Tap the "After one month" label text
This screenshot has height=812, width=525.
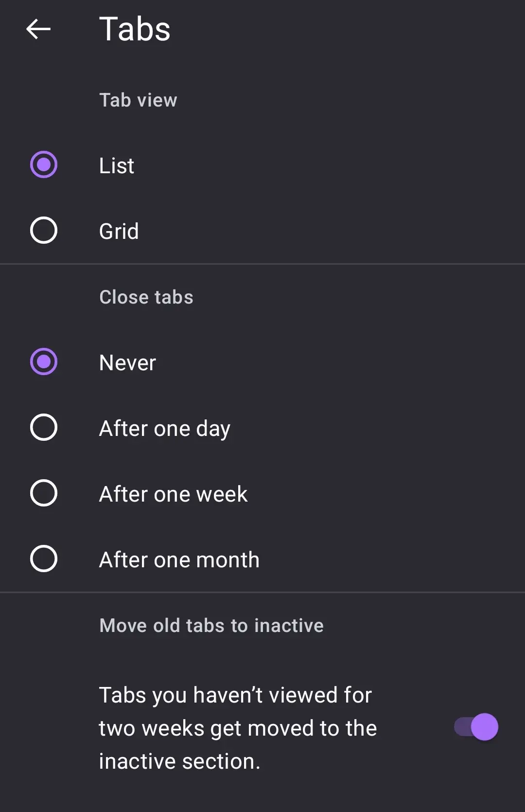(179, 560)
